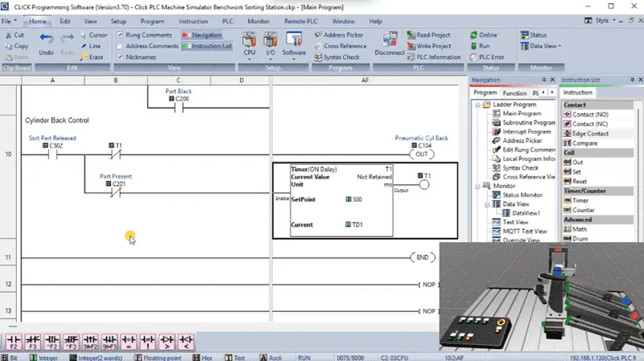Image resolution: width=644 pixels, height=361 pixels.
Task: Enable the Address Comments checkbox
Action: point(119,46)
